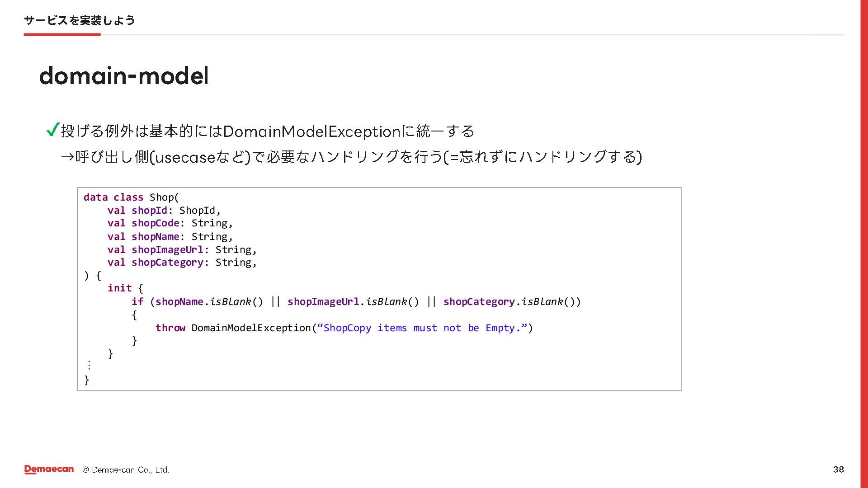
Task: Click the 'init {' keyword line
Action: pos(125,288)
